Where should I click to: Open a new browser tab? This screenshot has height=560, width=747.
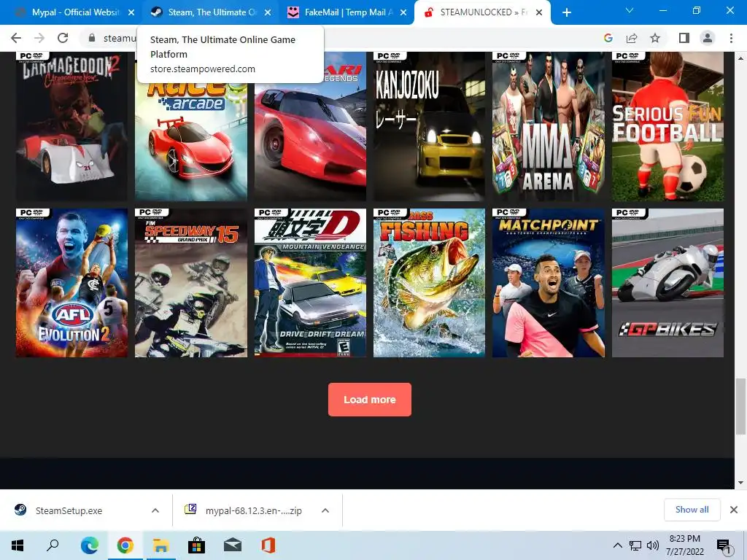click(566, 12)
